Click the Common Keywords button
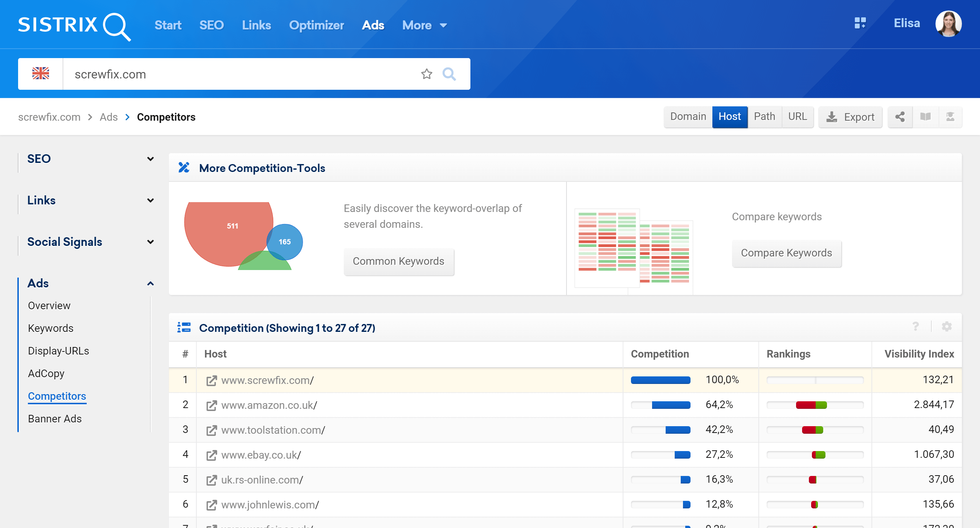The width and height of the screenshot is (980, 528). 398,261
